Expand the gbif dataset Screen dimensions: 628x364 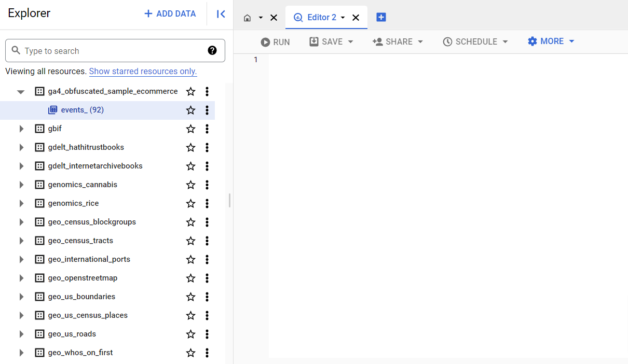point(21,129)
